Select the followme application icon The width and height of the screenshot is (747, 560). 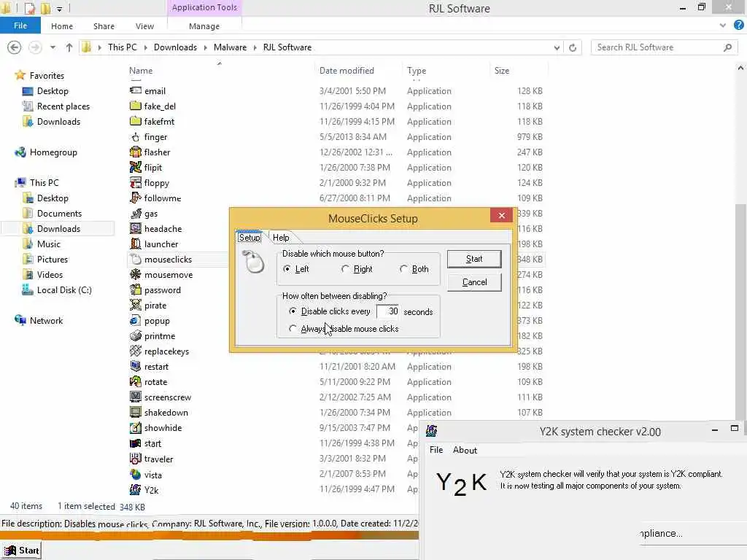point(136,198)
